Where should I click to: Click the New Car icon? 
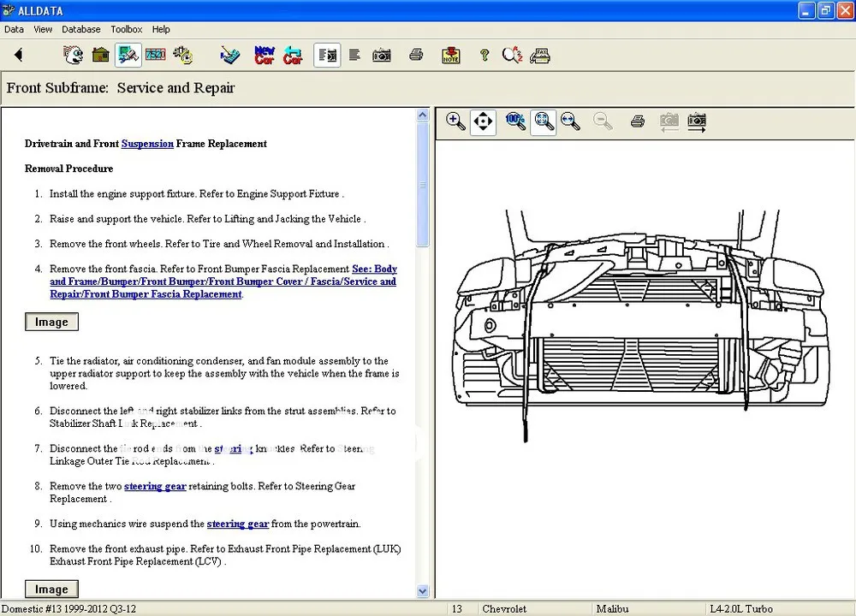click(x=265, y=55)
